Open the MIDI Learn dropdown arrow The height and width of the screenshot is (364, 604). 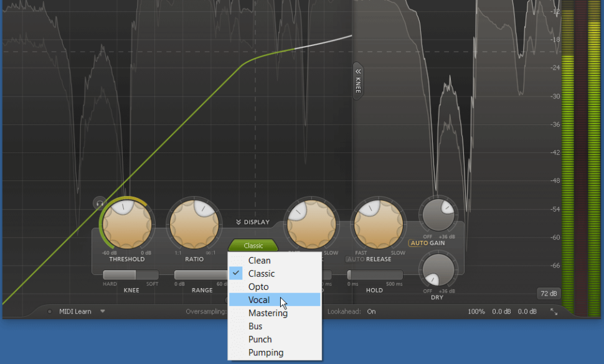(103, 311)
